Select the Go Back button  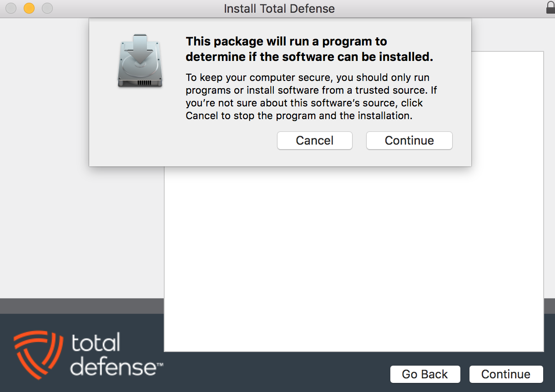[x=425, y=374]
